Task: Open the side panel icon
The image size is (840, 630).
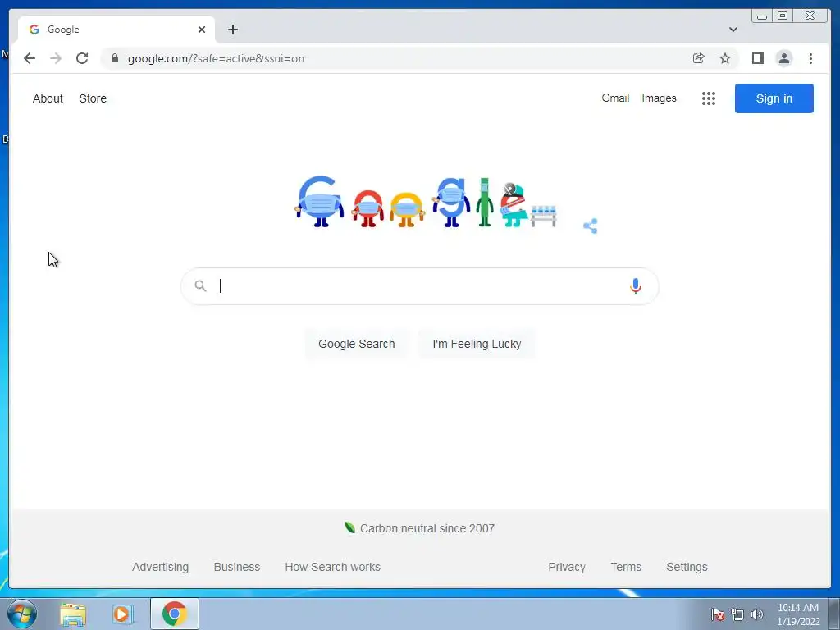Action: pos(757,58)
